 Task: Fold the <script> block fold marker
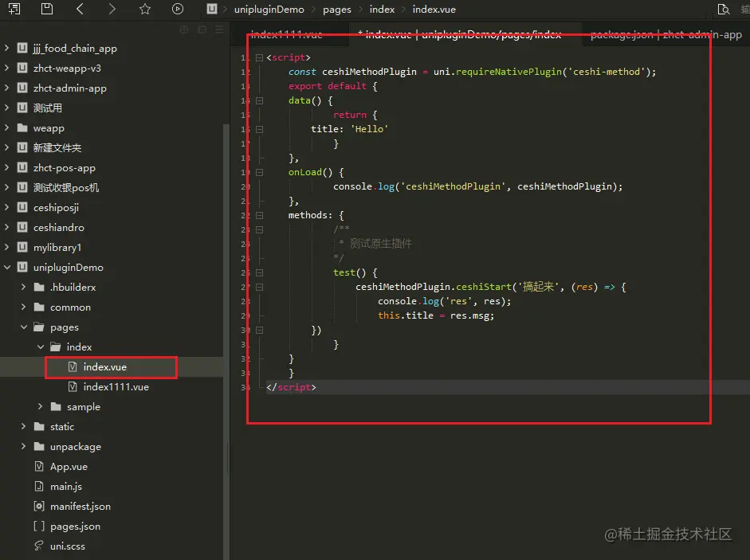[x=259, y=57]
